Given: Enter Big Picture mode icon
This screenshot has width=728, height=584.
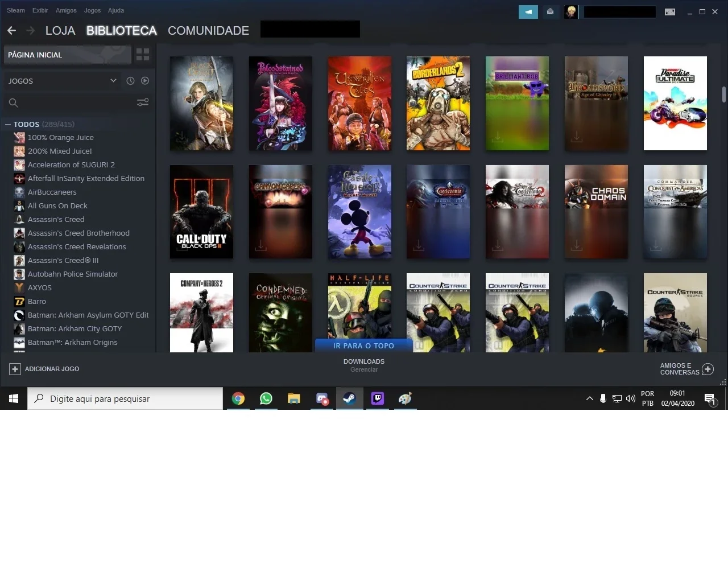Looking at the screenshot, I should click(x=670, y=12).
